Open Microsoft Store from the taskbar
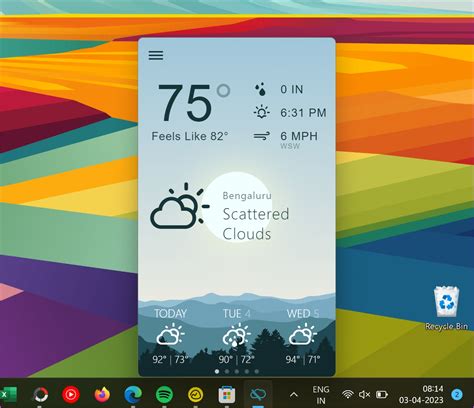The height and width of the screenshot is (408, 474). coord(227,395)
